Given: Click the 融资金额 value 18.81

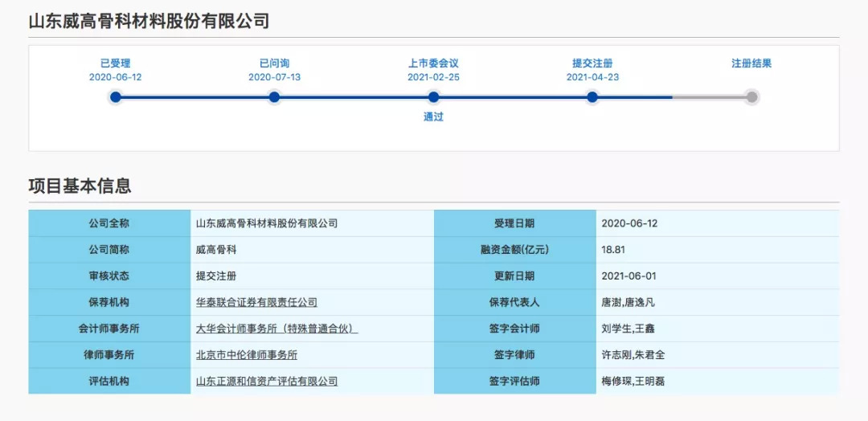Looking at the screenshot, I should 613,250.
